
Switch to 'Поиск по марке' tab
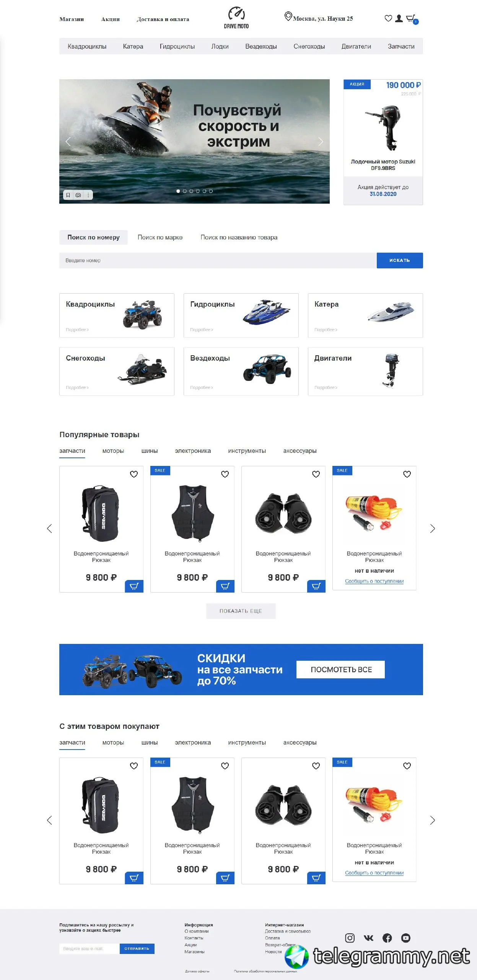coord(160,237)
